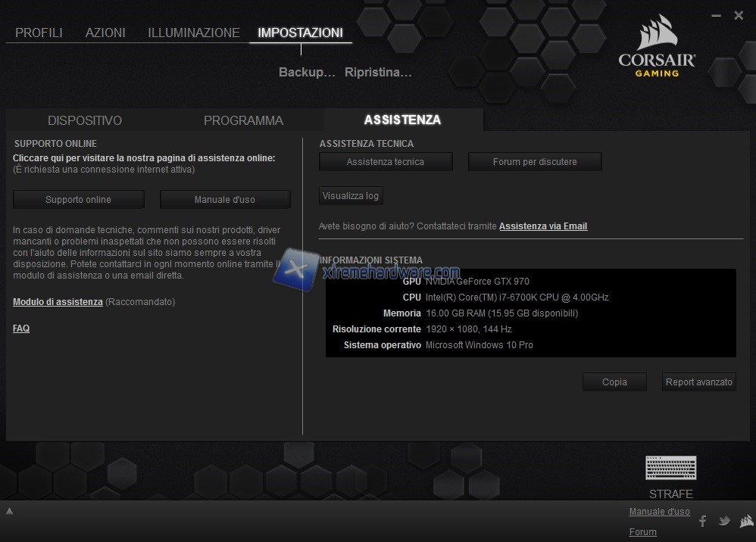Go to the ILLUMINAZIONE tab
756x542 pixels.
193,33
